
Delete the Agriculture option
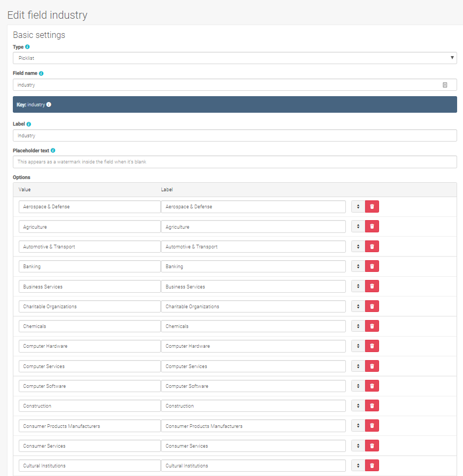[x=372, y=227]
